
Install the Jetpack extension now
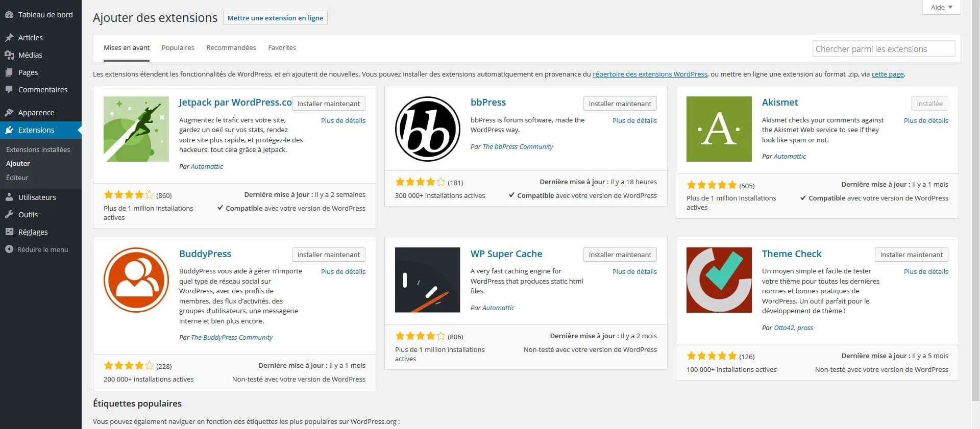(x=329, y=104)
